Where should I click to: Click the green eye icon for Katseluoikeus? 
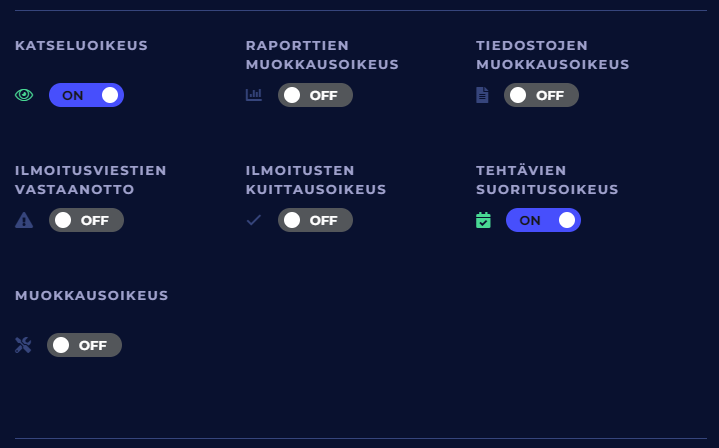tap(25, 95)
